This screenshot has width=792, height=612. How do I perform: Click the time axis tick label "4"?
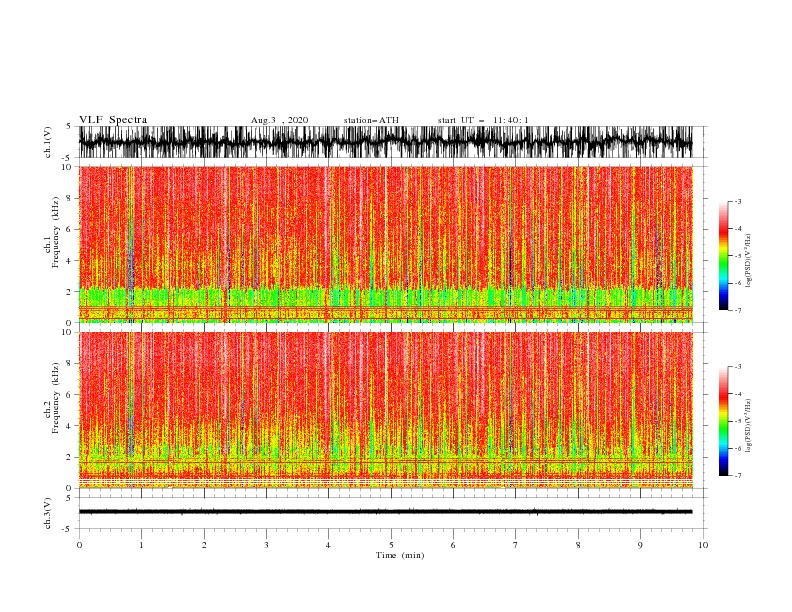(329, 545)
